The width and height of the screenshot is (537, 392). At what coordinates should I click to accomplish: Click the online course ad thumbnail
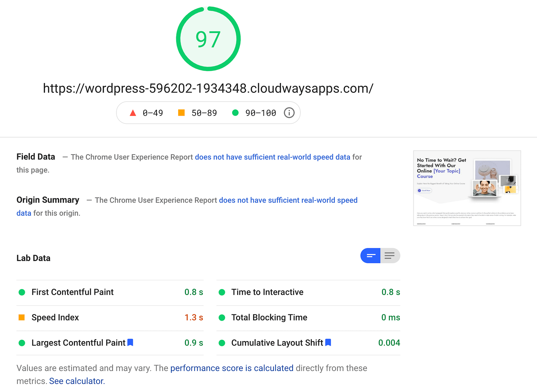pos(467,188)
